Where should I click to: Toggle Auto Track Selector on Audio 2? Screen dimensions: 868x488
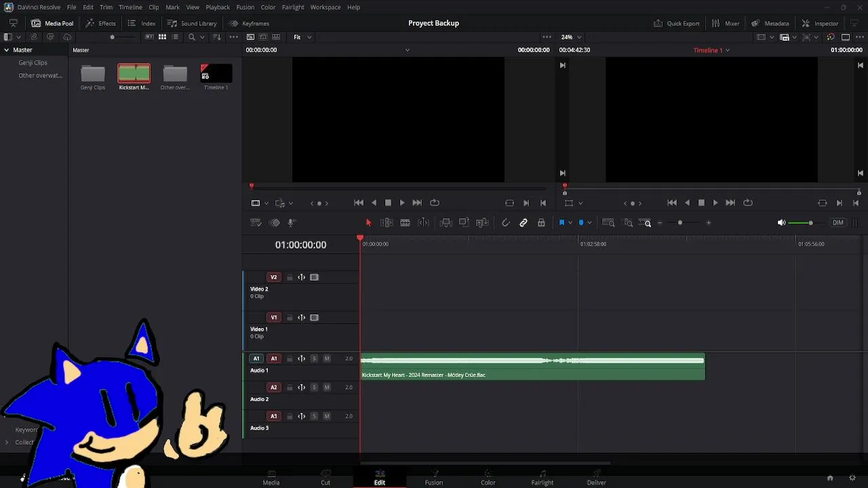point(301,387)
